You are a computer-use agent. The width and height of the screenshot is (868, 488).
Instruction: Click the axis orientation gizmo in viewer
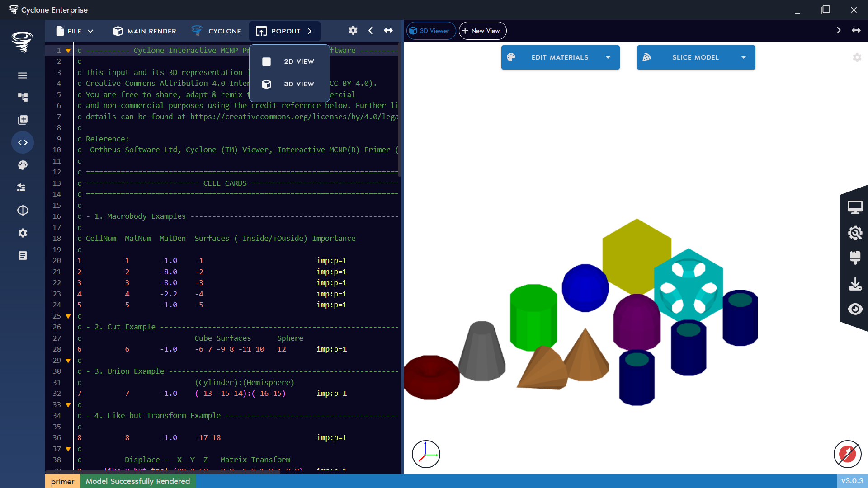click(x=425, y=454)
